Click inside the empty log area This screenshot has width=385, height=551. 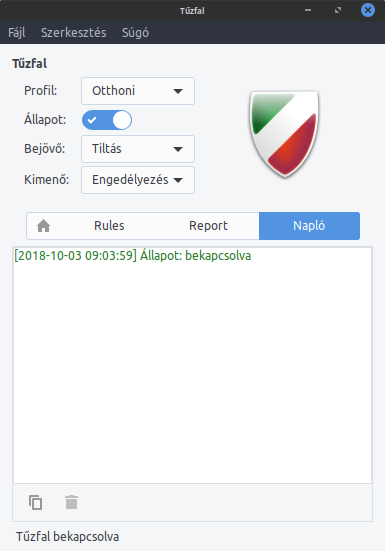coord(192,372)
